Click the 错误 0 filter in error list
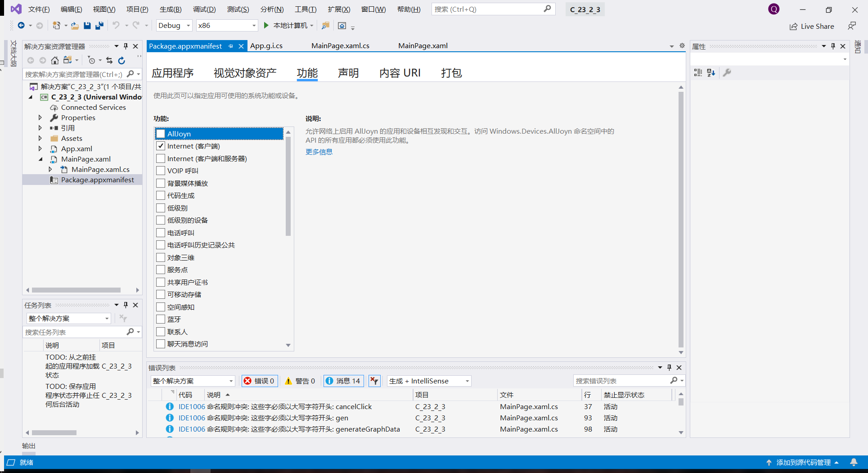Image resolution: width=868 pixels, height=473 pixels. (259, 380)
